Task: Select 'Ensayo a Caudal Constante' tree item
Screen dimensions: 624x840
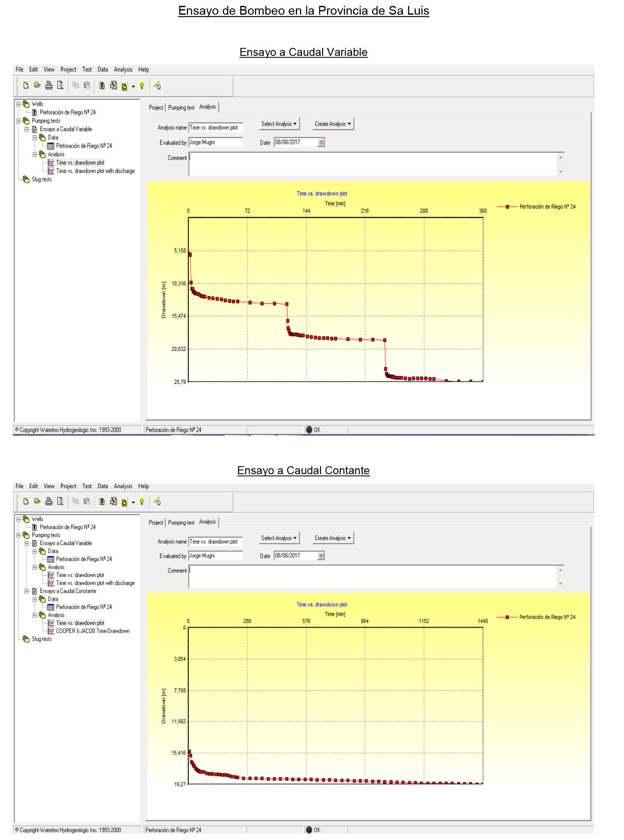Action: (x=68, y=591)
